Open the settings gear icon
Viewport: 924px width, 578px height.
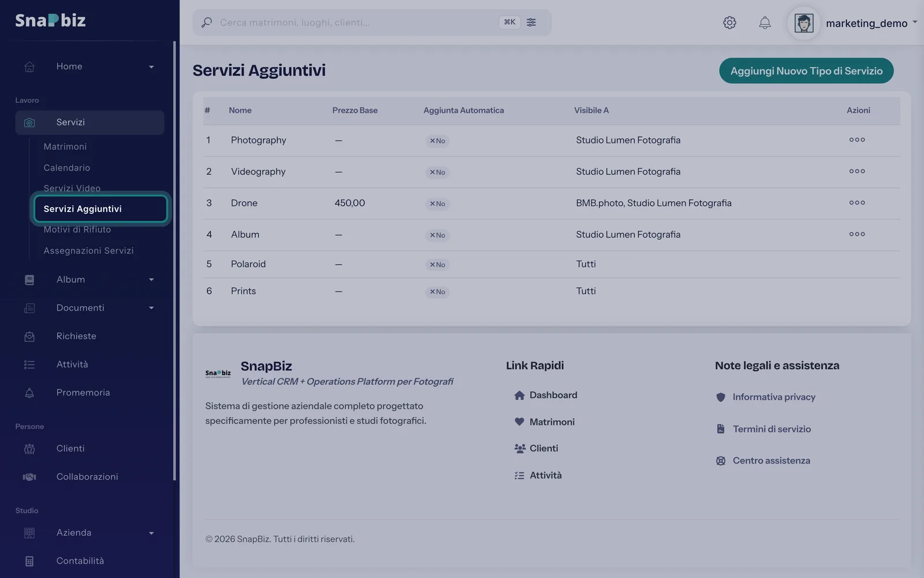[729, 23]
